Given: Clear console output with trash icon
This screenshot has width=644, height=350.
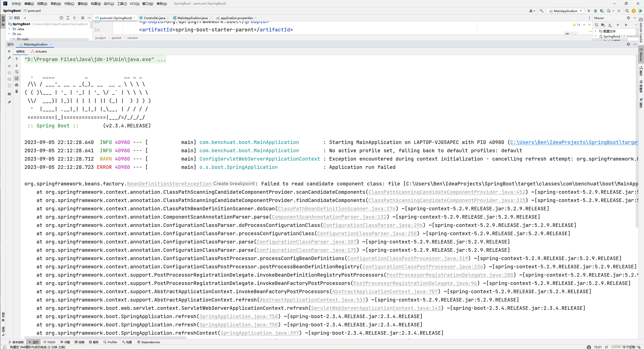Looking at the screenshot, I should click(17, 91).
